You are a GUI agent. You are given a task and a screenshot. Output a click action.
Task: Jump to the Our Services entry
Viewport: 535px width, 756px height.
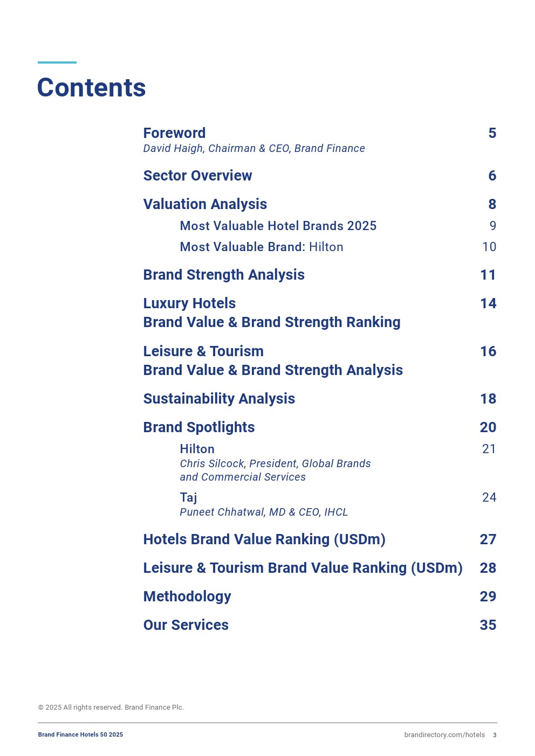point(186,625)
